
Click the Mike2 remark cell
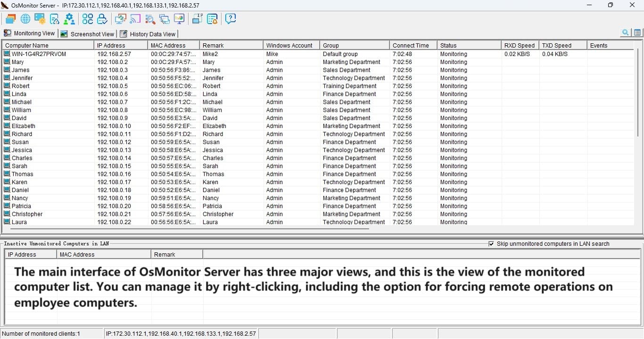pyautogui.click(x=210, y=54)
